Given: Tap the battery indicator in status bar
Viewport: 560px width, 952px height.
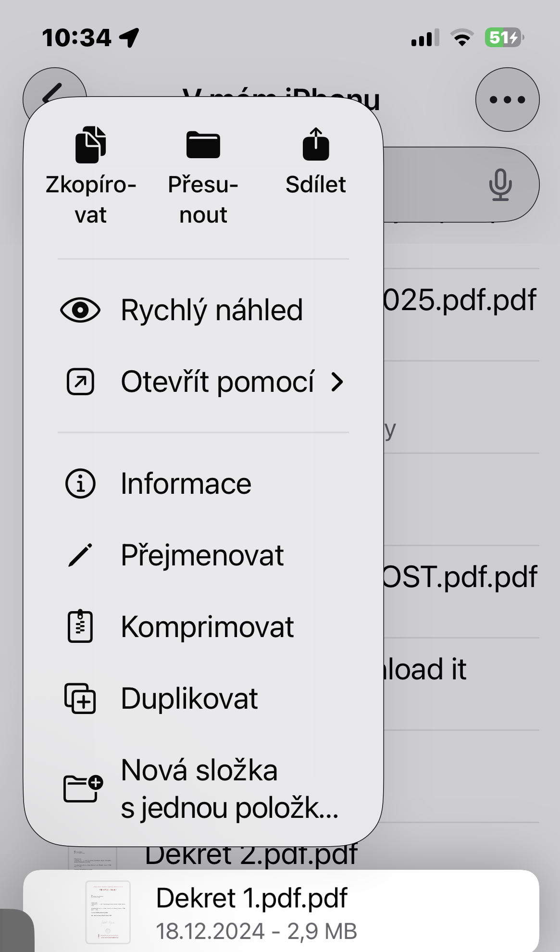Looking at the screenshot, I should 503,38.
